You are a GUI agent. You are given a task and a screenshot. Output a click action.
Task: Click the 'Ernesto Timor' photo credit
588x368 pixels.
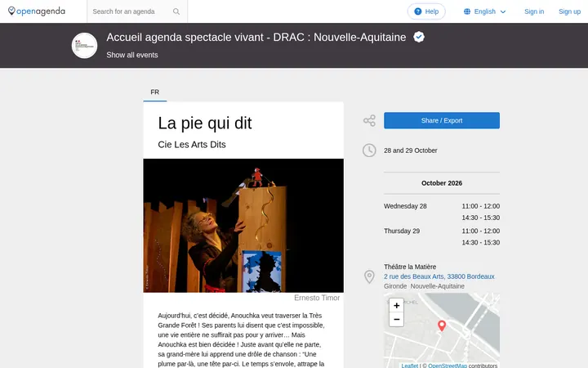point(317,298)
